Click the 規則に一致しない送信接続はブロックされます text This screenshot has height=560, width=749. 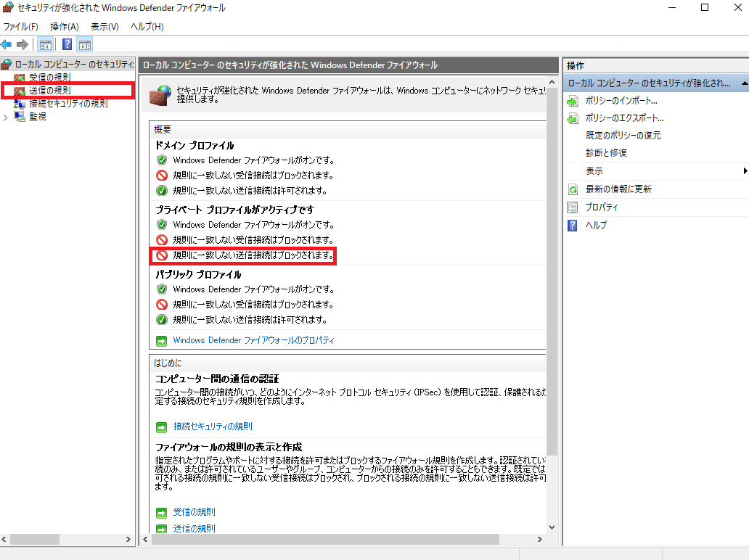point(253,255)
